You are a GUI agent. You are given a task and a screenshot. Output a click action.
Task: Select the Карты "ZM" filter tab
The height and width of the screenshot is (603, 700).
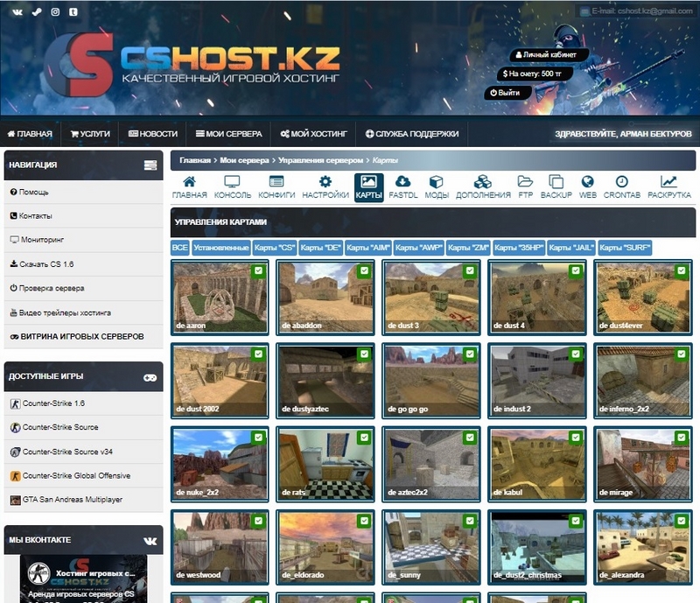click(x=469, y=248)
